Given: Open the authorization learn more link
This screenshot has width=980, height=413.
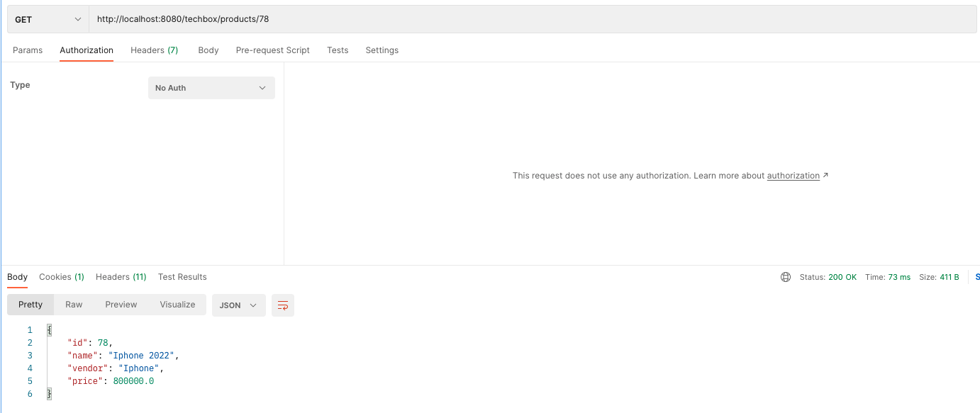Looking at the screenshot, I should pos(793,175).
